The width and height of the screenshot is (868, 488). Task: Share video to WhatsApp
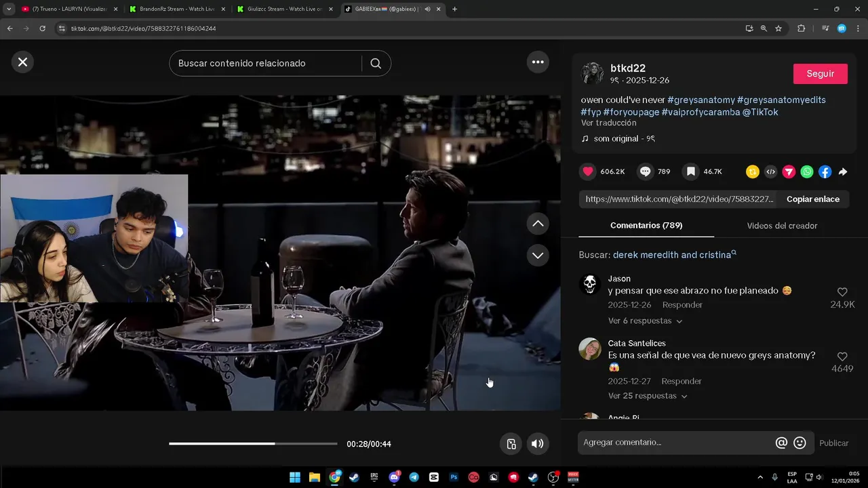[x=807, y=172]
